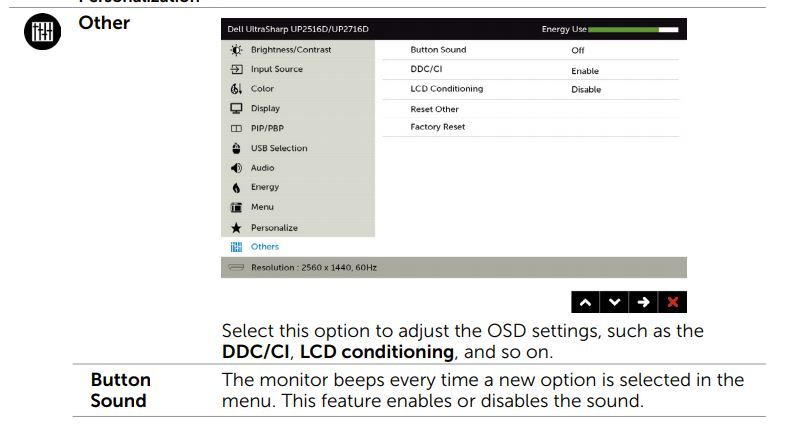Click bold LCD conditioning in description
Image resolution: width=791 pixels, height=438 pixels.
376,352
